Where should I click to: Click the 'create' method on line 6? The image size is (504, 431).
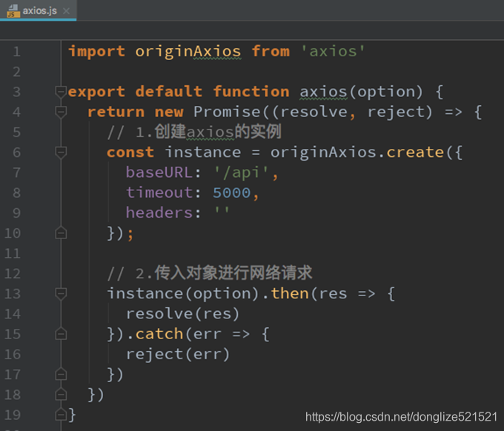pyautogui.click(x=415, y=153)
